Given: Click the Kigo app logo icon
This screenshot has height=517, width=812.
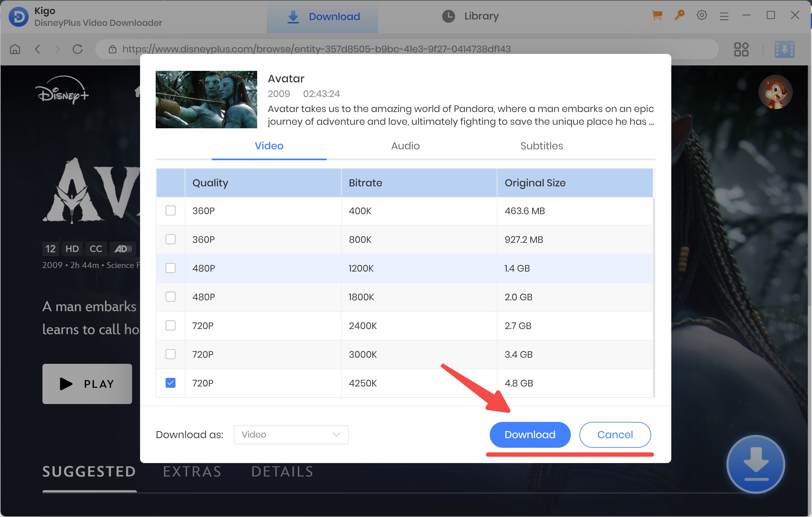Looking at the screenshot, I should pos(18,17).
